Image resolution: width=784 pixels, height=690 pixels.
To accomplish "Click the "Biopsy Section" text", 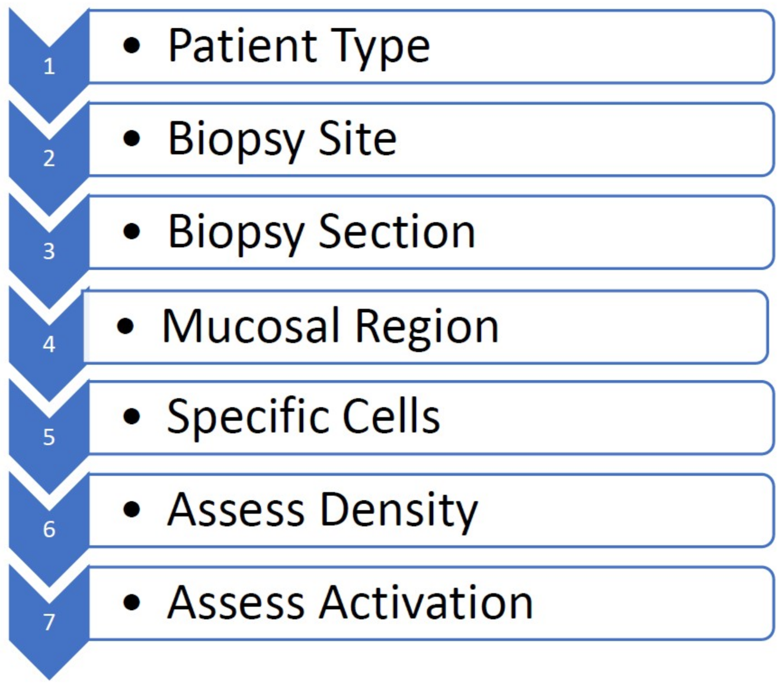I will tap(322, 232).
